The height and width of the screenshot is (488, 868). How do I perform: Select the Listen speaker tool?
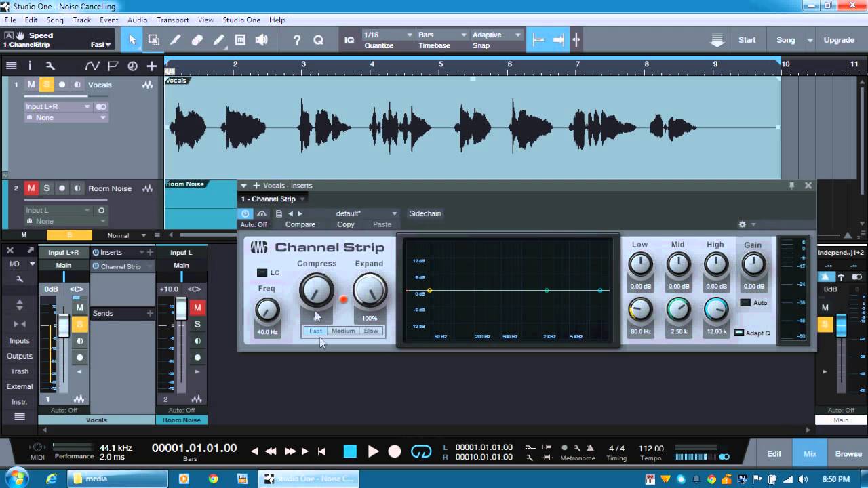pos(261,40)
